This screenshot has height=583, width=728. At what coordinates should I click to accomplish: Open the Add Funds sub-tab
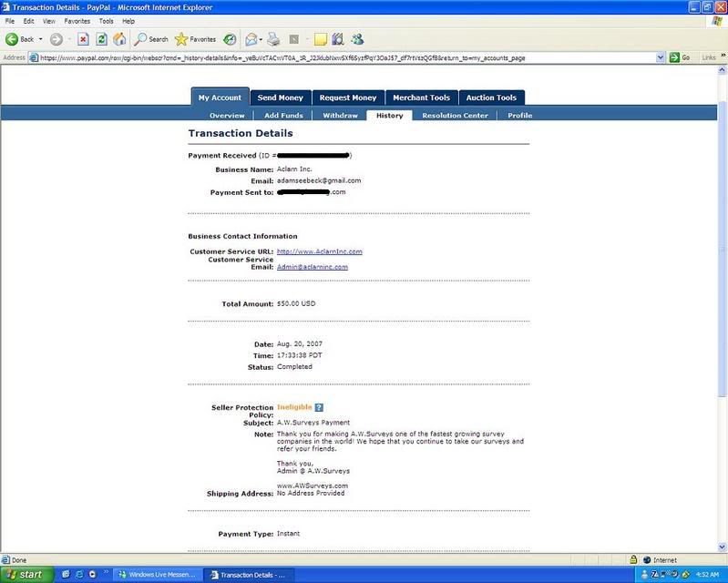(283, 116)
